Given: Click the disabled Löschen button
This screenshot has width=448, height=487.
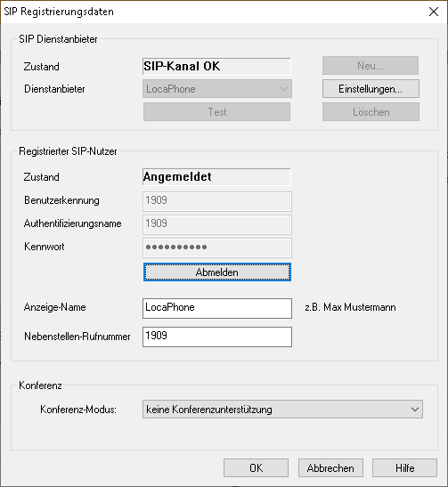Looking at the screenshot, I should coord(371,112).
